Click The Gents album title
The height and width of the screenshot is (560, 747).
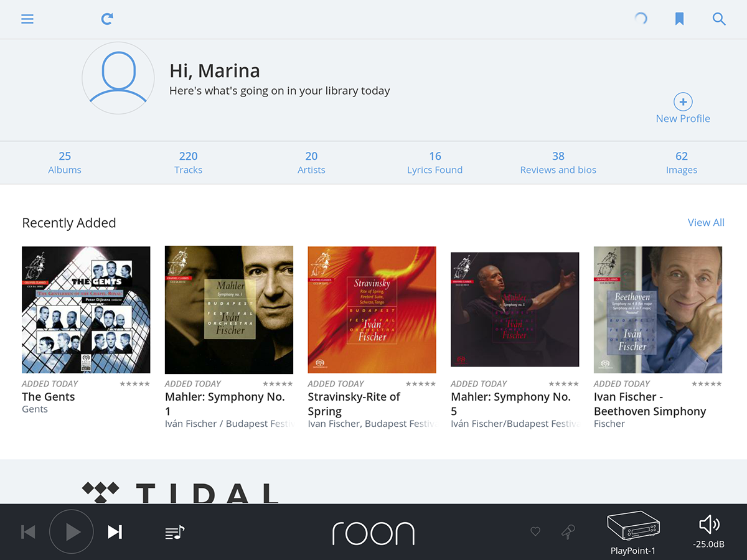point(49,397)
